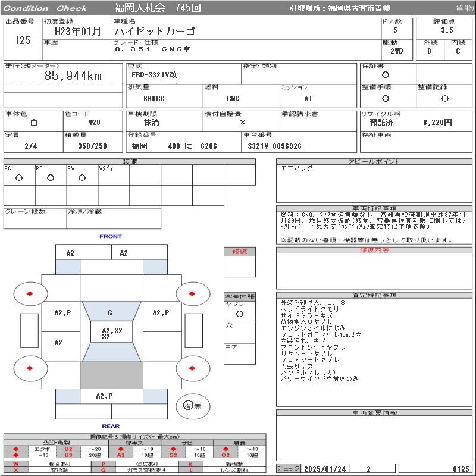This screenshot has width=476, height=476.
Task: Click the inspection status 抹消
Action: pyautogui.click(x=151, y=123)
